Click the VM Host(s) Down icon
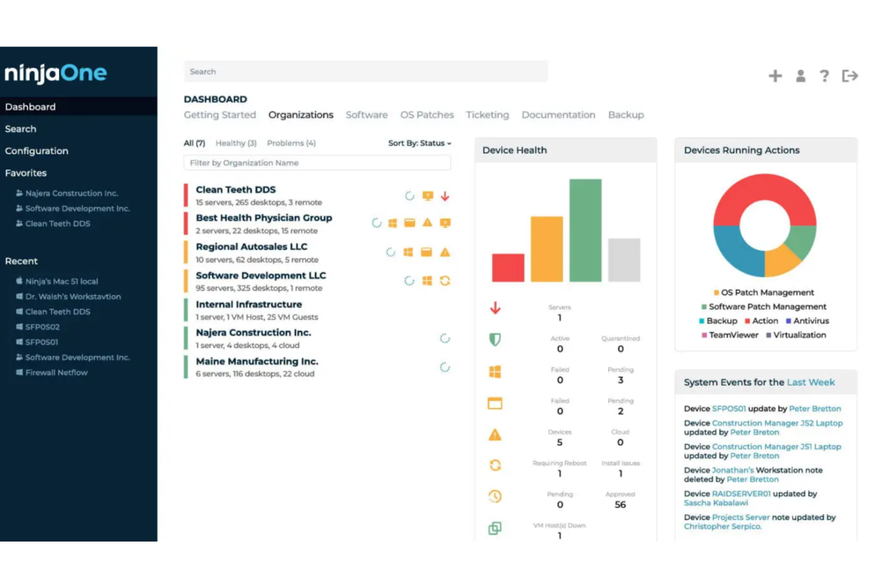 tap(495, 528)
